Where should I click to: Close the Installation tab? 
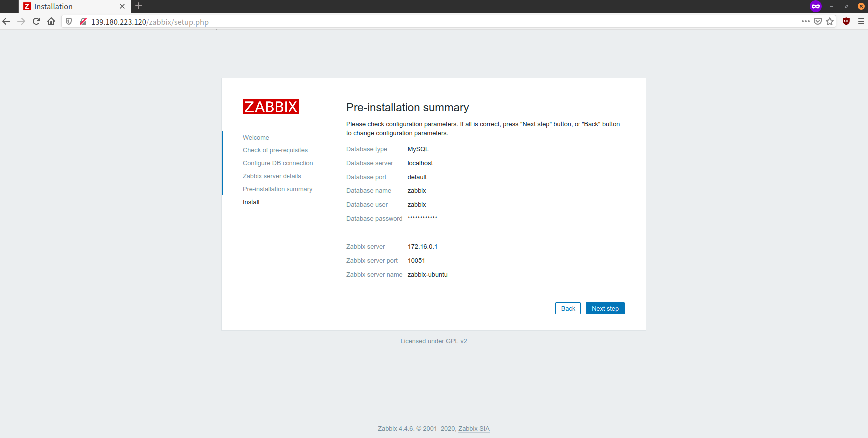point(122,6)
